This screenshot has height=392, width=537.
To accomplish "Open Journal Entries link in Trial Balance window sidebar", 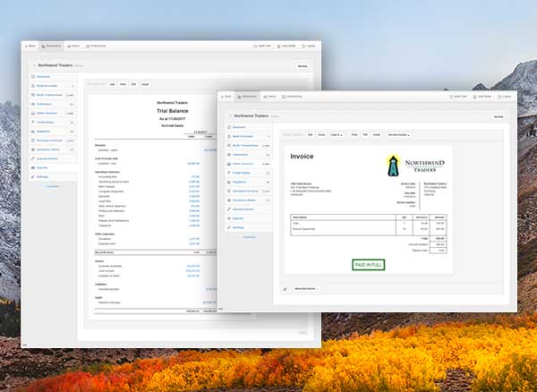I will (47, 158).
